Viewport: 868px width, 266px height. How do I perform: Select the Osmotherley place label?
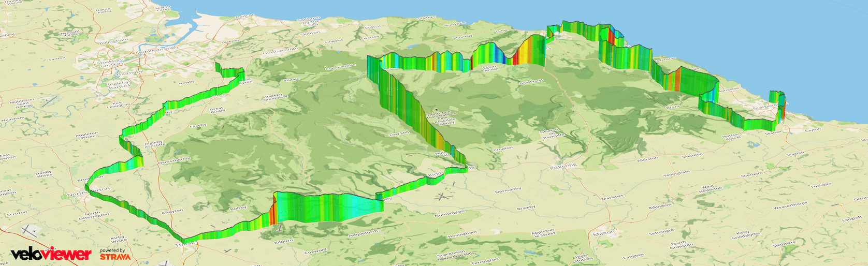[x=174, y=161]
